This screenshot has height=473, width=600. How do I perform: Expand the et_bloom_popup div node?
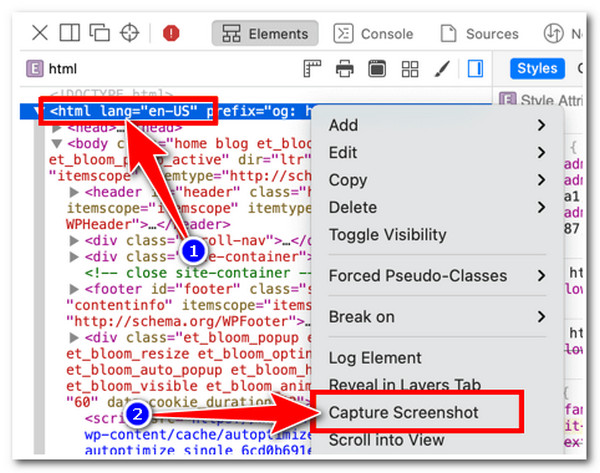tap(74, 338)
